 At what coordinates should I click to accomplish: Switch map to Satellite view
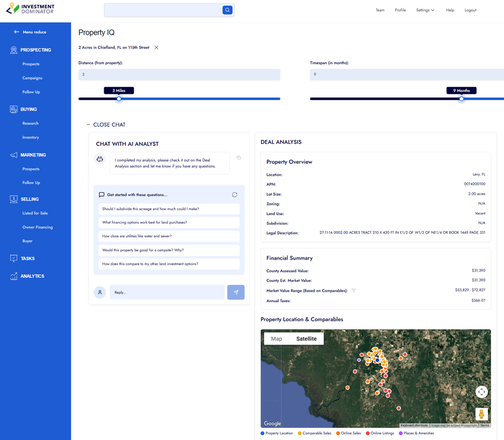(306, 339)
